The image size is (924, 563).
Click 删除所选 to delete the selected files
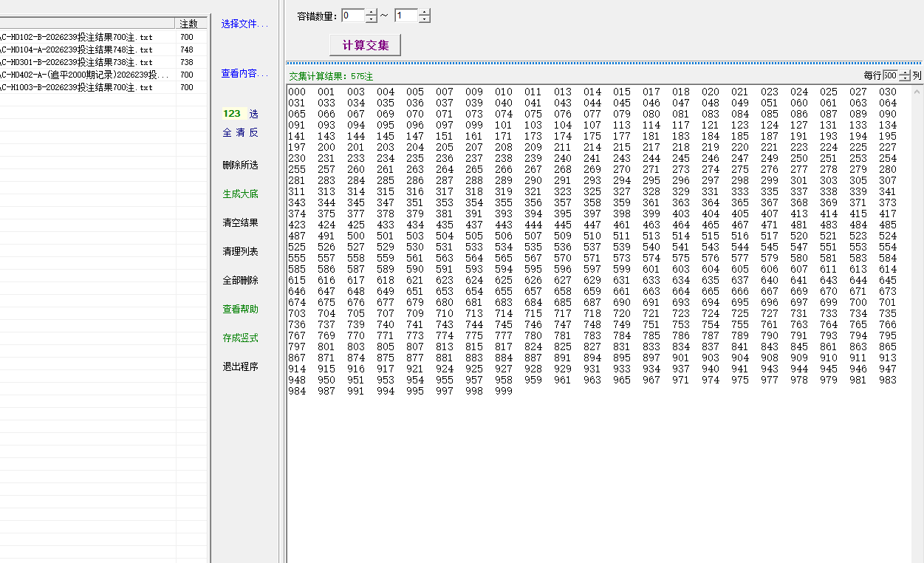pyautogui.click(x=241, y=165)
